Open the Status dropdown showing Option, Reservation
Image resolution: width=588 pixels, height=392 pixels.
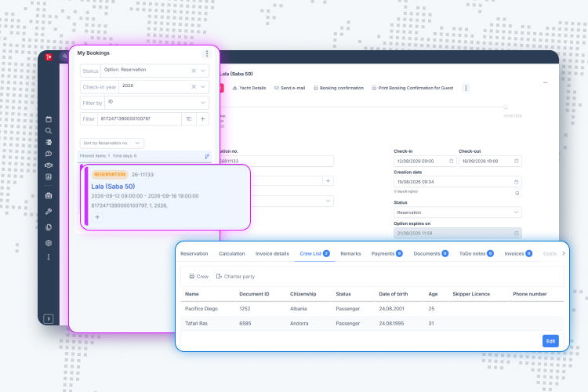point(203,71)
